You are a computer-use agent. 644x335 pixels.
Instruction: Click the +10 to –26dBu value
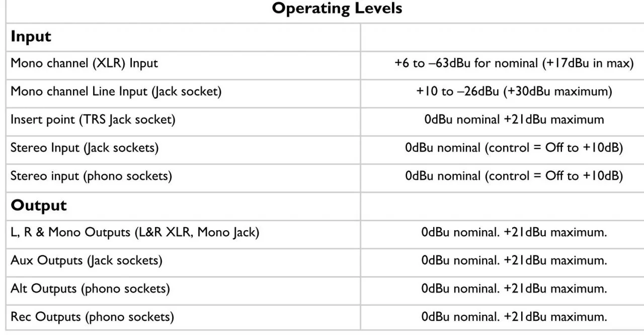tap(514, 92)
